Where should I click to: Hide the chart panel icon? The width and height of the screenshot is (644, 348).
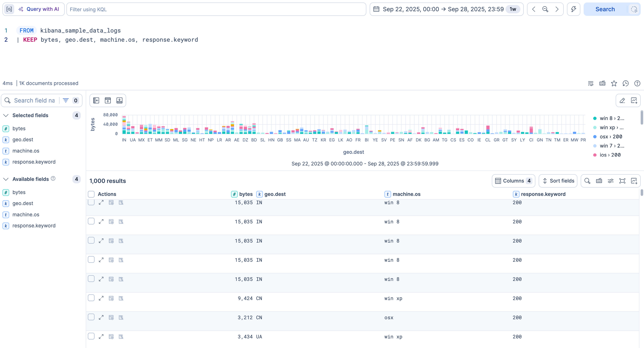(x=108, y=100)
